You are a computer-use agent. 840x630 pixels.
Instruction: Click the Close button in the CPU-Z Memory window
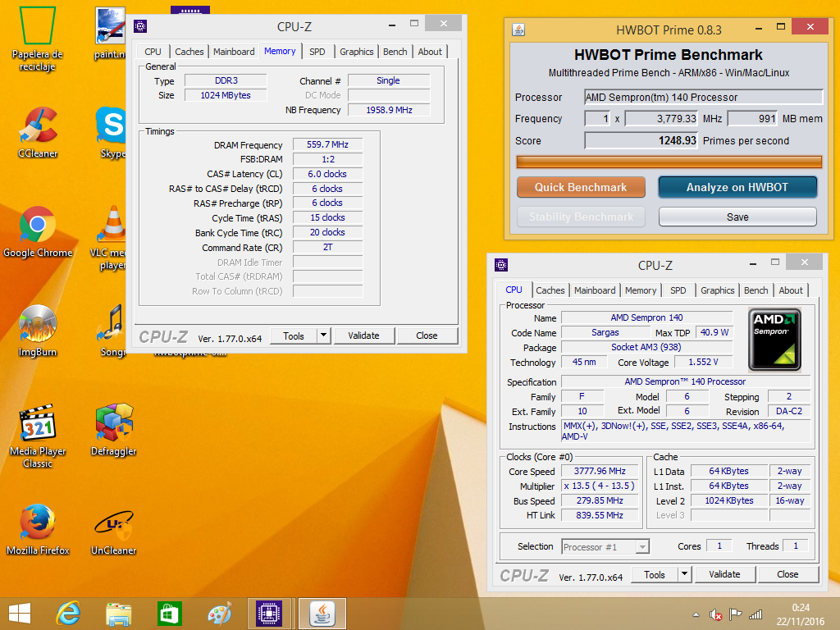click(427, 336)
